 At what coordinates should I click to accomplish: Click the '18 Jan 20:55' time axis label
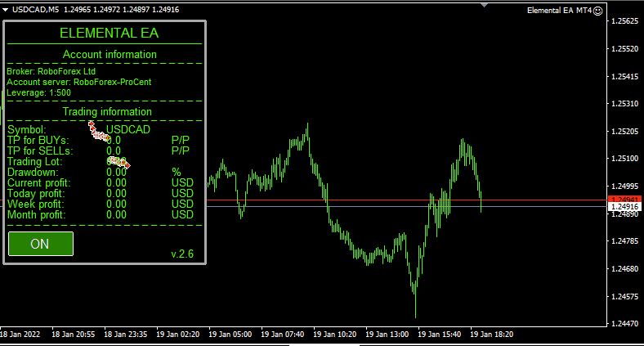pyautogui.click(x=73, y=334)
